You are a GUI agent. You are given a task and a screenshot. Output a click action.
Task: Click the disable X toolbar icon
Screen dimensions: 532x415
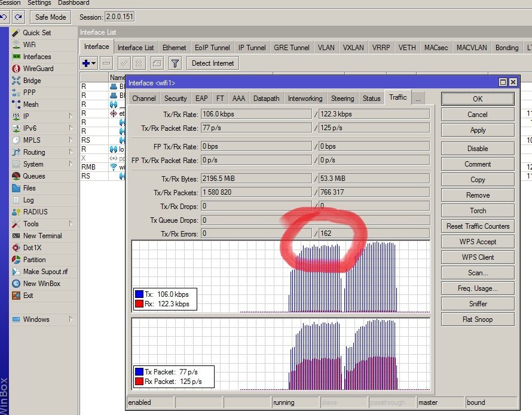[139, 63]
